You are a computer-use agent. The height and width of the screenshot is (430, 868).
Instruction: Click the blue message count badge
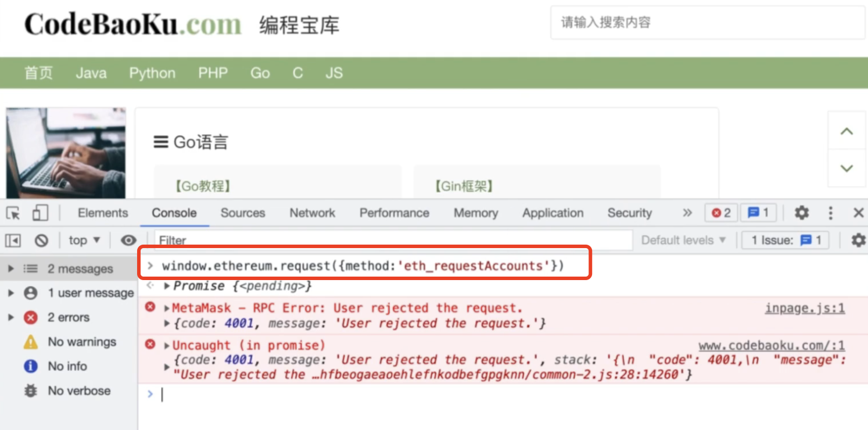point(758,213)
